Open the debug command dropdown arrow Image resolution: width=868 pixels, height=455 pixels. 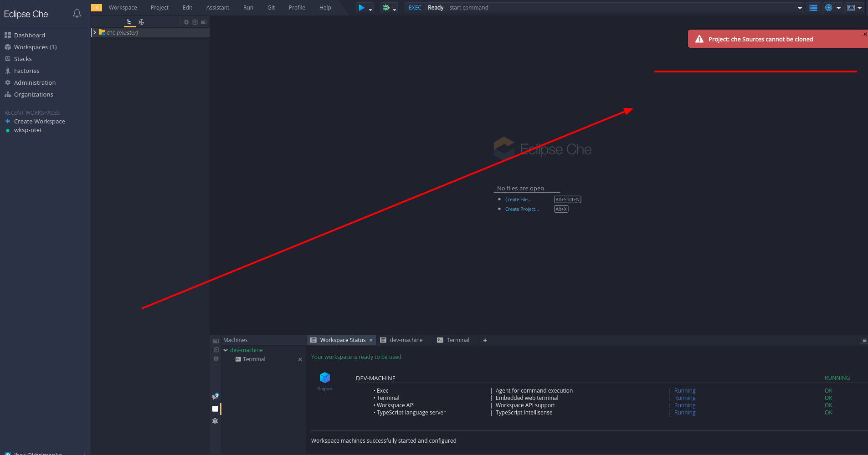coord(395,10)
